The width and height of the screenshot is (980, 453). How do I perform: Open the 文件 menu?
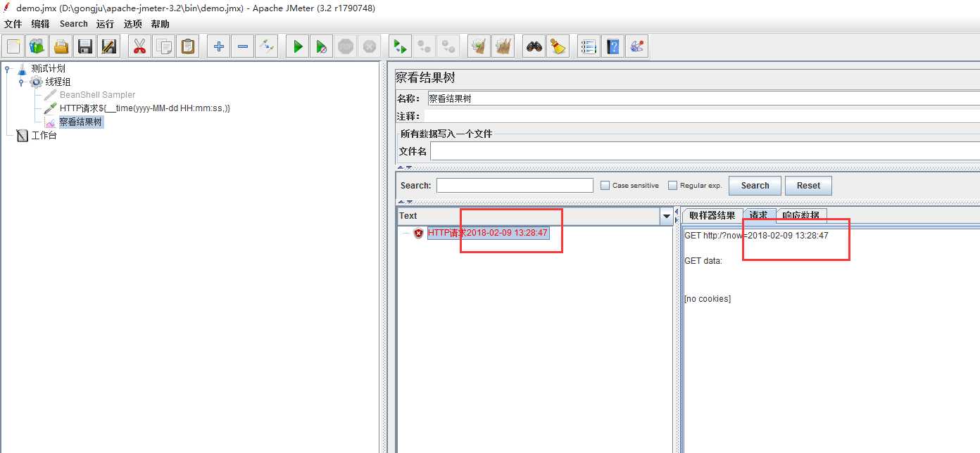pos(13,24)
